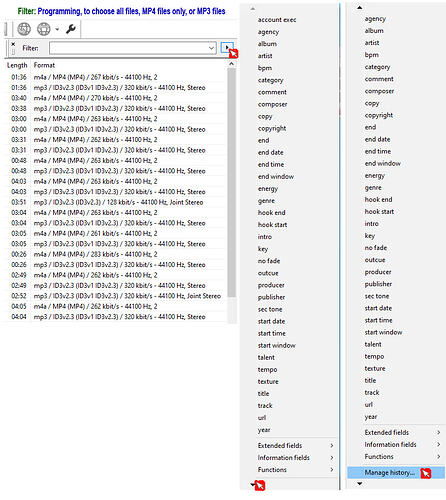Choose 'copyright' in the left-hand menu
Viewport: 446px width, 500px height.
[x=272, y=128]
